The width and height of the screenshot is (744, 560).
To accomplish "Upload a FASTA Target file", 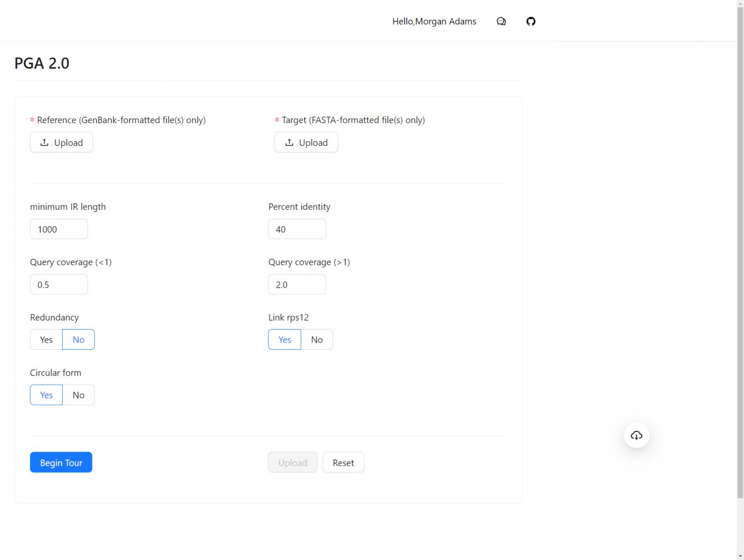I will tap(306, 142).
